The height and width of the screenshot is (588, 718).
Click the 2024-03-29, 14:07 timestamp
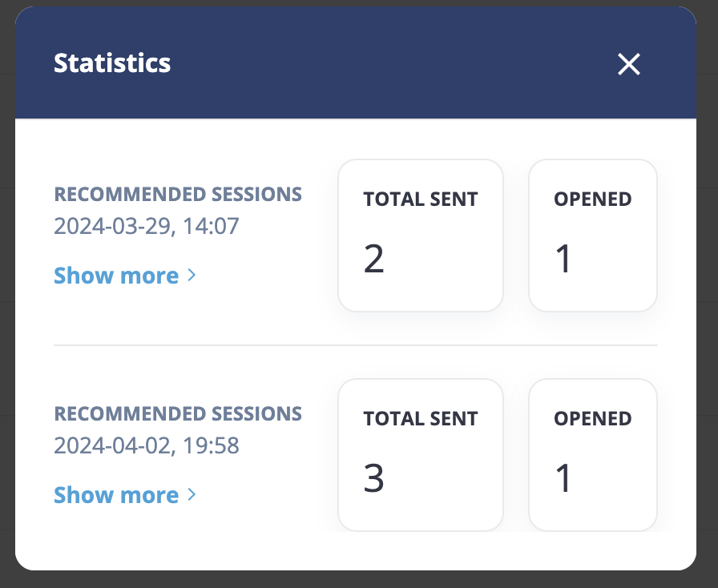pos(147,226)
